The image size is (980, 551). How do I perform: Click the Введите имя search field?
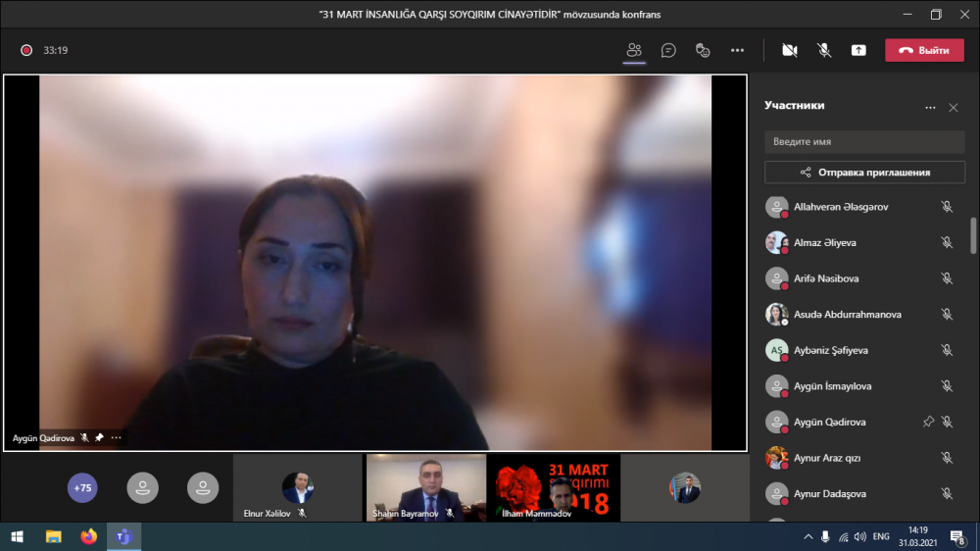coord(864,141)
